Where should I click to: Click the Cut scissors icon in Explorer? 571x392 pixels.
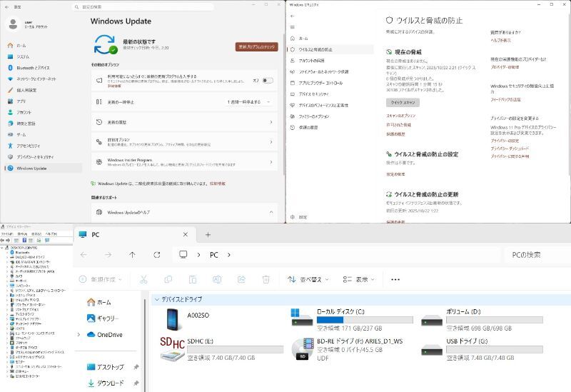pos(143,279)
